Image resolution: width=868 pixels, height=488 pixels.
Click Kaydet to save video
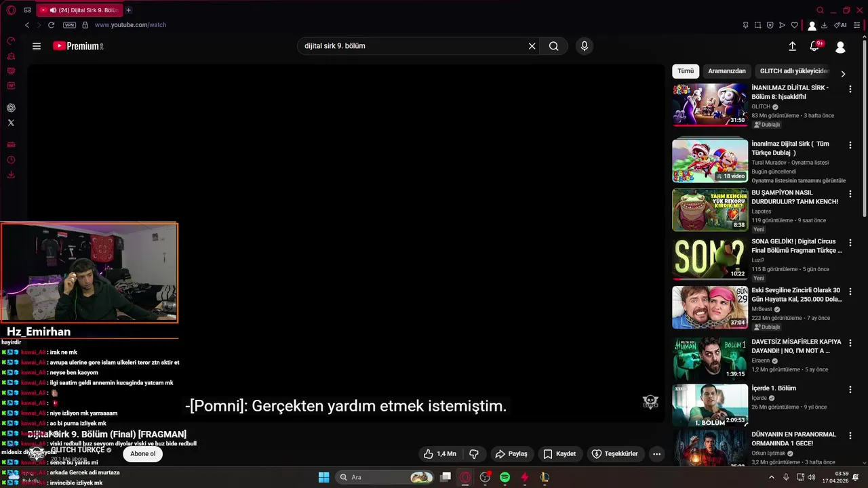pos(559,454)
